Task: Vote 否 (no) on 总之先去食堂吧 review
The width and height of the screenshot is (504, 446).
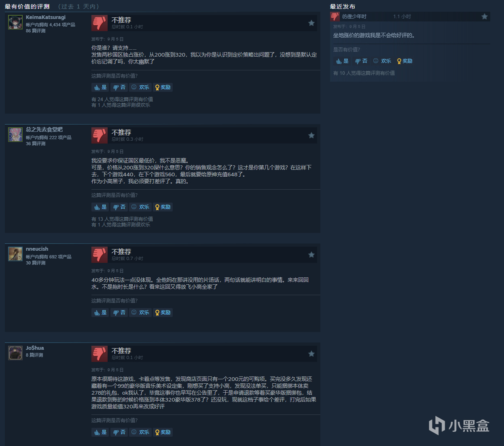Action: [119, 207]
